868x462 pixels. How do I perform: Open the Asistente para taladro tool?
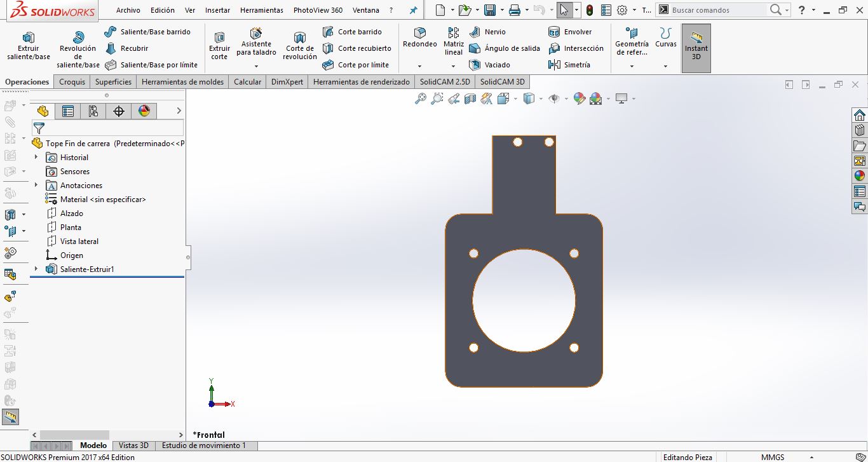[256, 42]
